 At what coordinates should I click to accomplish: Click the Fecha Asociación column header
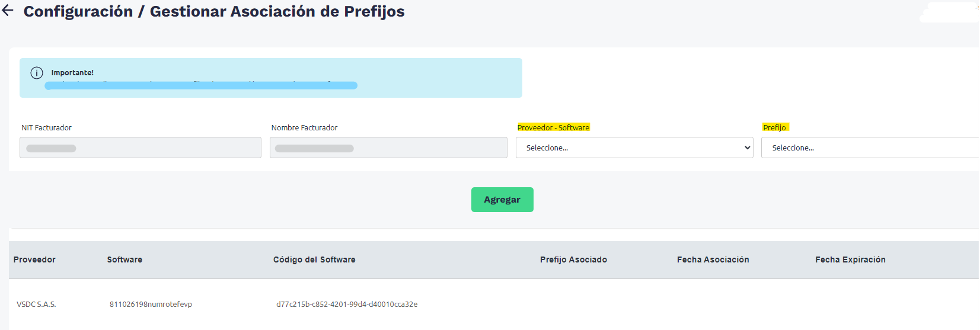click(x=713, y=259)
